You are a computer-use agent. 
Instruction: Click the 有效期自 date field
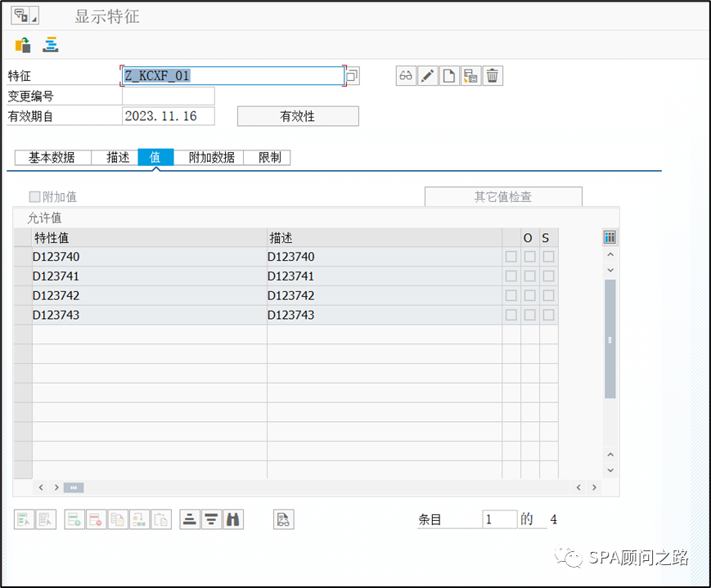[169, 116]
